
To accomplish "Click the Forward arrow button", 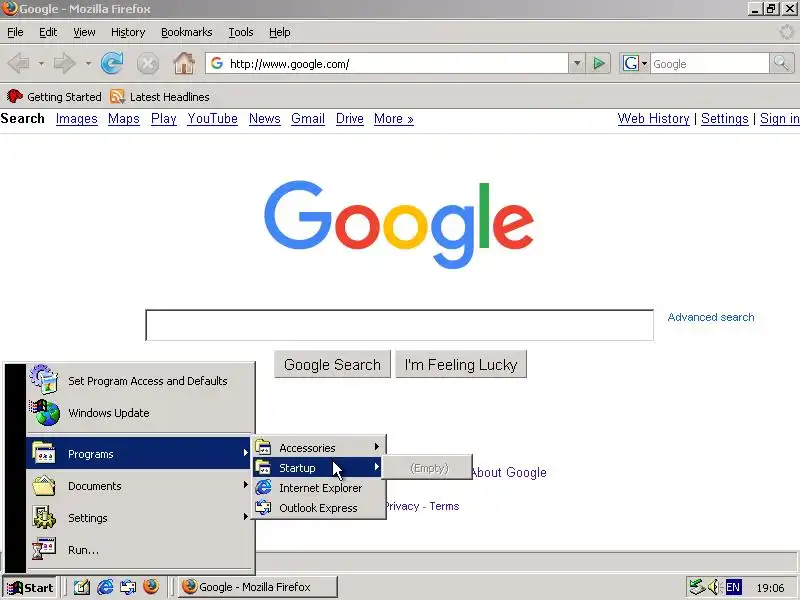I will (65, 64).
